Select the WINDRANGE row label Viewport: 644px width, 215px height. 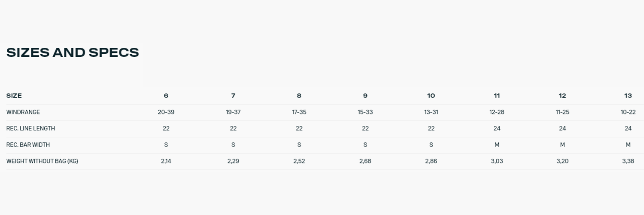click(23, 112)
